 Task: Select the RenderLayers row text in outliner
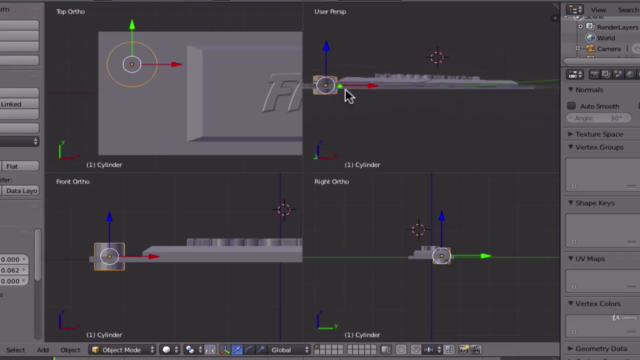(x=617, y=27)
